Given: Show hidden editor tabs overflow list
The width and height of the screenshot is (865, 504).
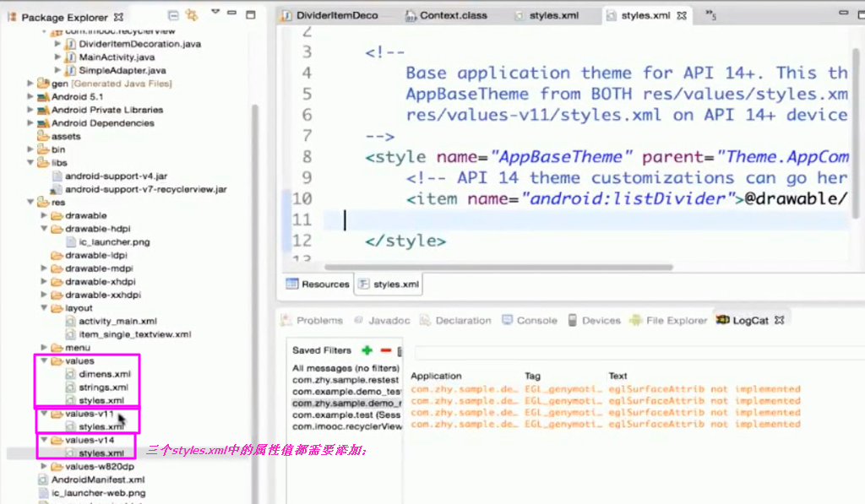Looking at the screenshot, I should click(x=710, y=16).
